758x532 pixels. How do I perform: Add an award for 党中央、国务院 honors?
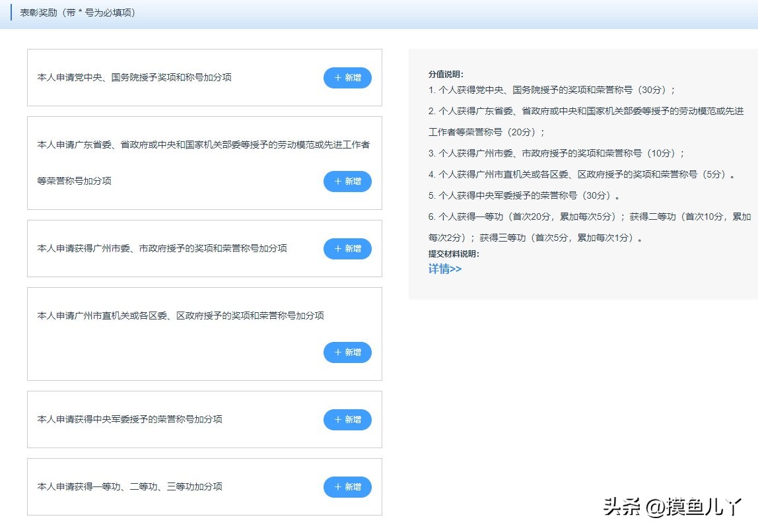point(348,77)
